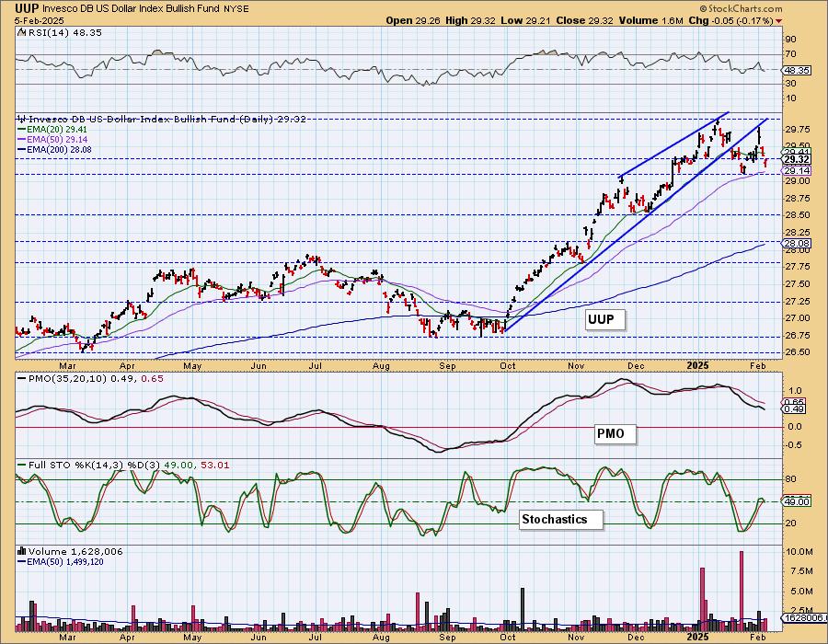Click the 29.14 tag on the right price axis
Image resolution: width=828 pixels, height=644 pixels.
(x=797, y=170)
